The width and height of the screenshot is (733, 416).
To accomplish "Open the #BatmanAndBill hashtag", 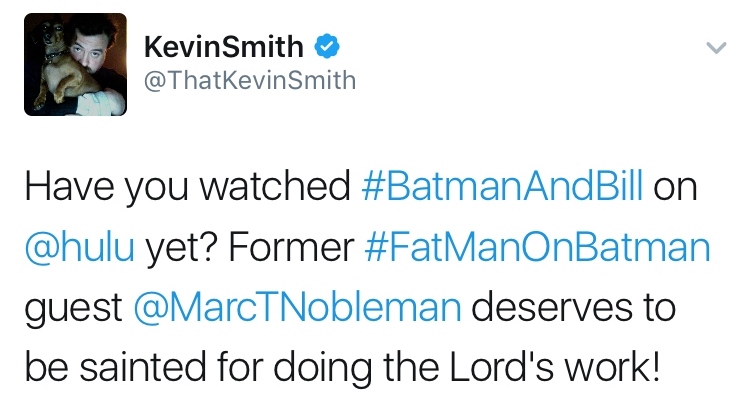I will [501, 186].
